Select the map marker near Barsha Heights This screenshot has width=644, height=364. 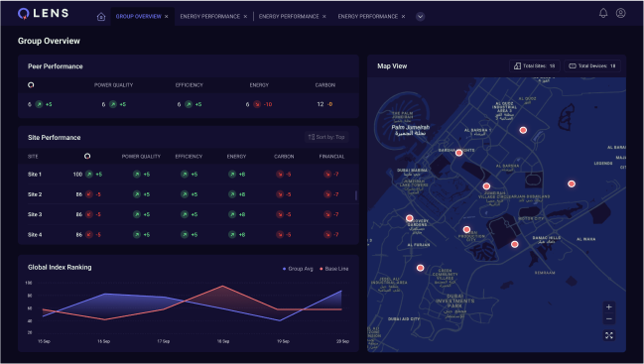458,153
